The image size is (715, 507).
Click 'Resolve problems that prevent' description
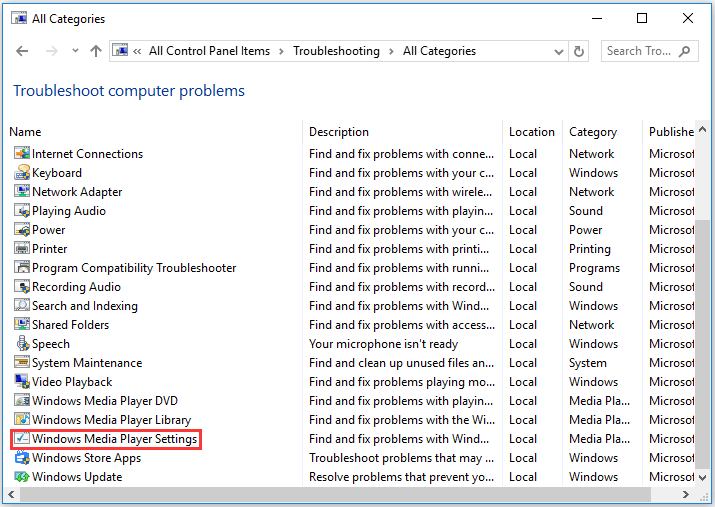[x=401, y=477]
